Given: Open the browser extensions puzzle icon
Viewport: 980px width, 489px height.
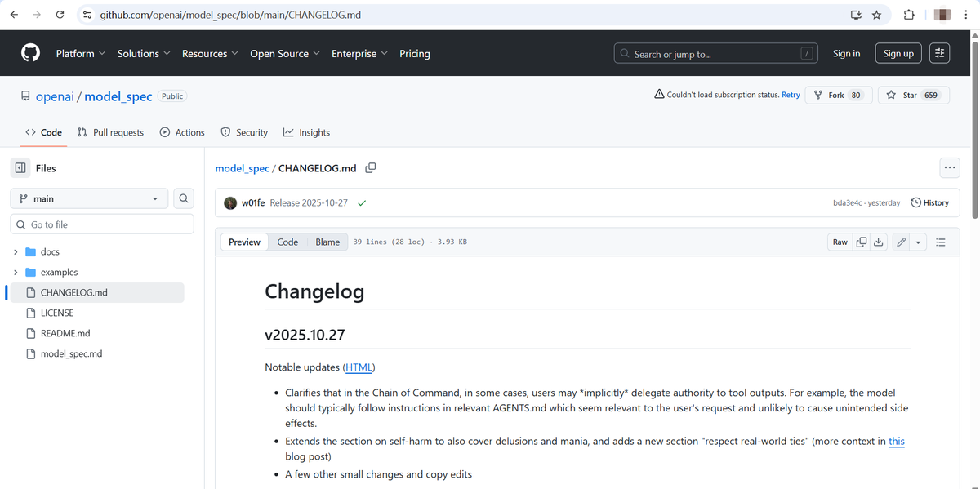Looking at the screenshot, I should pyautogui.click(x=909, y=15).
